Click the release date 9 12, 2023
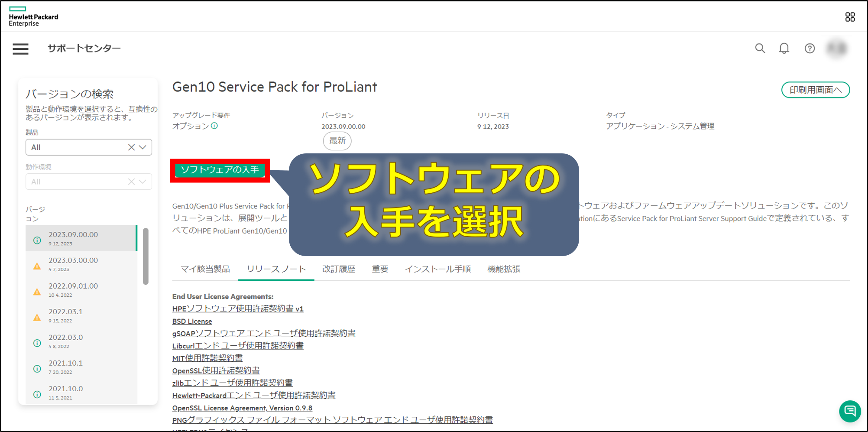 [x=493, y=127]
